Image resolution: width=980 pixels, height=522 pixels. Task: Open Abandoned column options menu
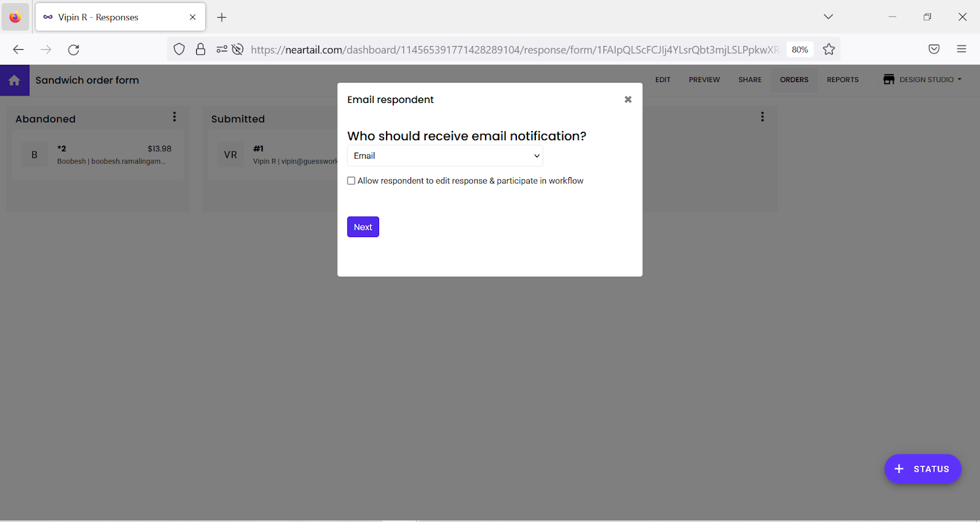(x=175, y=116)
